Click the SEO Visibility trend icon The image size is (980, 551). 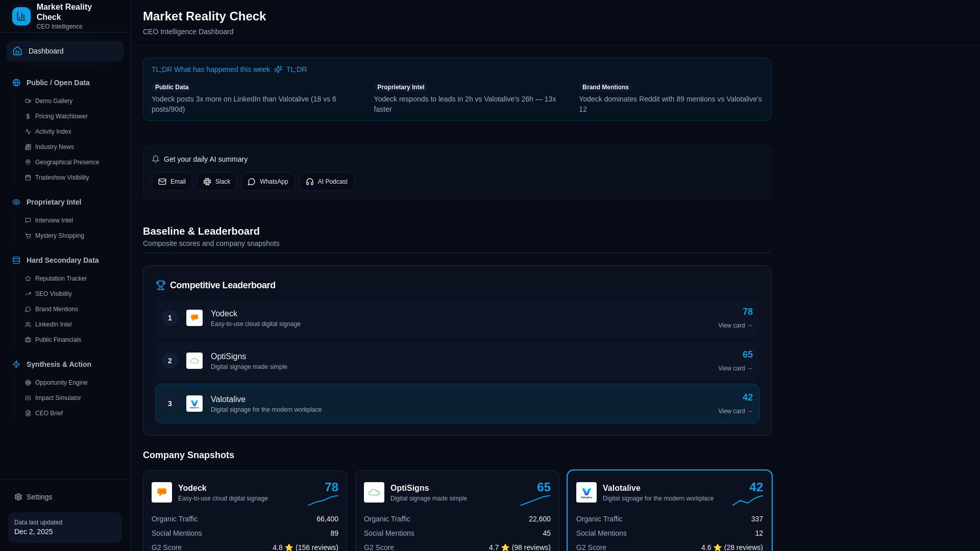click(28, 294)
